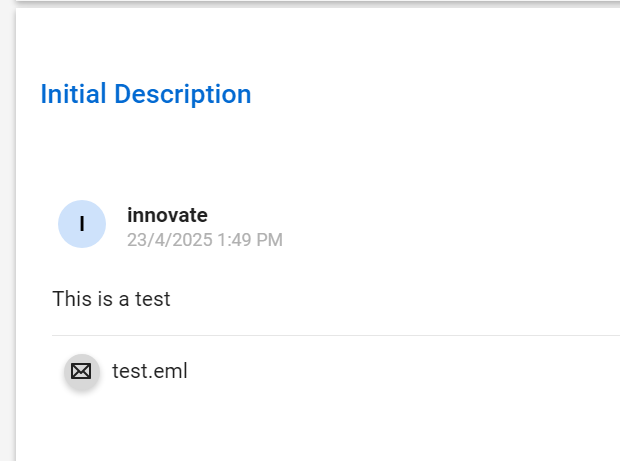Click blank space right of test.eml
620x461 pixels.
coord(403,371)
